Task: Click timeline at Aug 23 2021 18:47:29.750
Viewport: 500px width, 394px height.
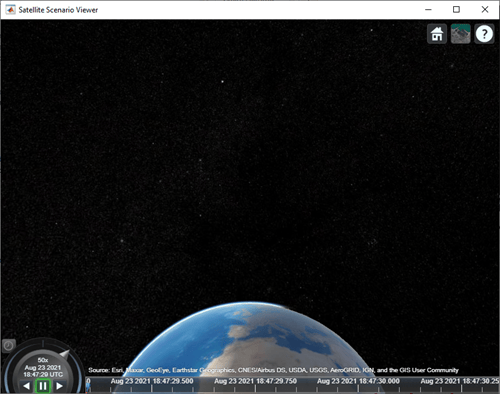Action: pyautogui.click(x=255, y=381)
